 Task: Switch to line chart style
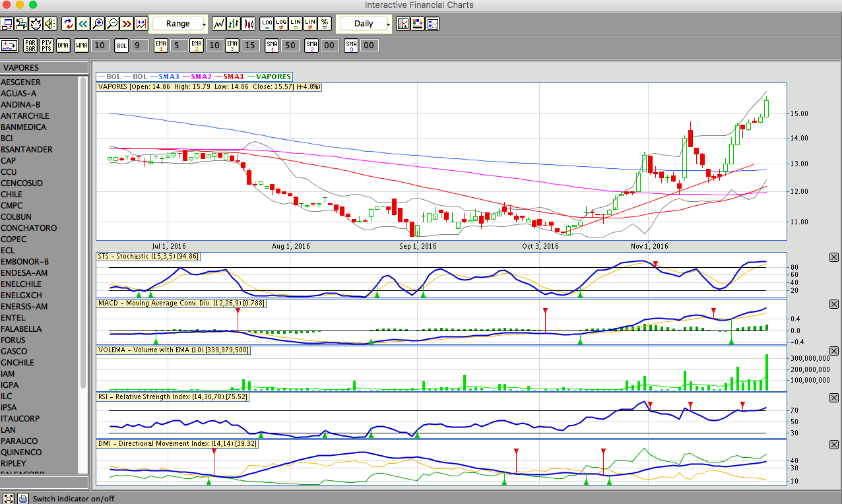pyautogui.click(x=218, y=24)
